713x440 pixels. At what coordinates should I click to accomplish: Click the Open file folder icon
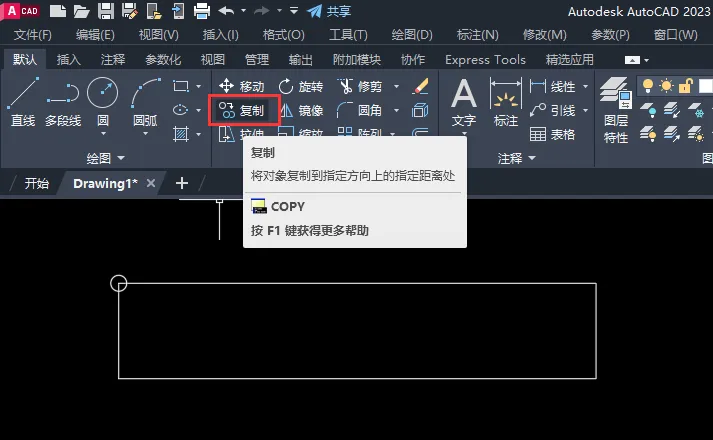point(81,11)
